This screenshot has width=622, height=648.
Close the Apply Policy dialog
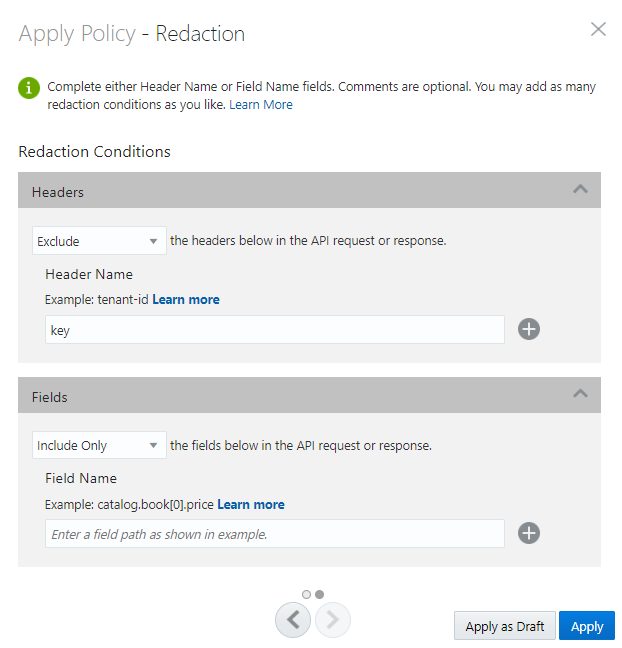click(x=598, y=29)
